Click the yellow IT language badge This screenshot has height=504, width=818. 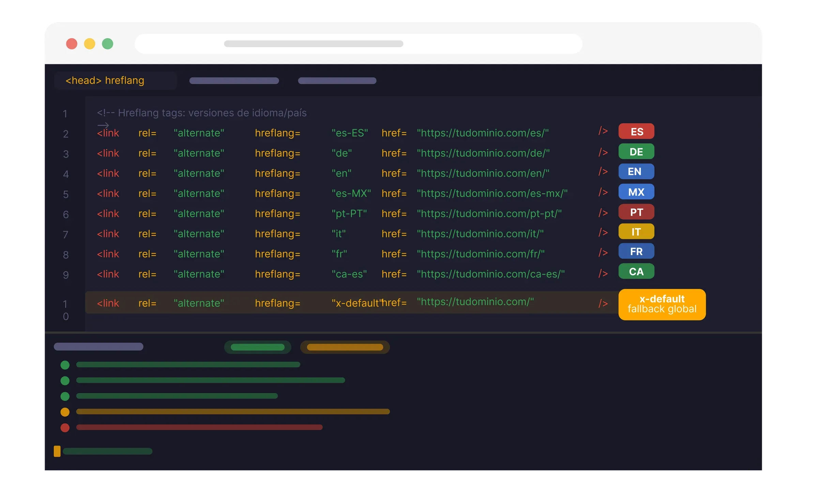[636, 232]
